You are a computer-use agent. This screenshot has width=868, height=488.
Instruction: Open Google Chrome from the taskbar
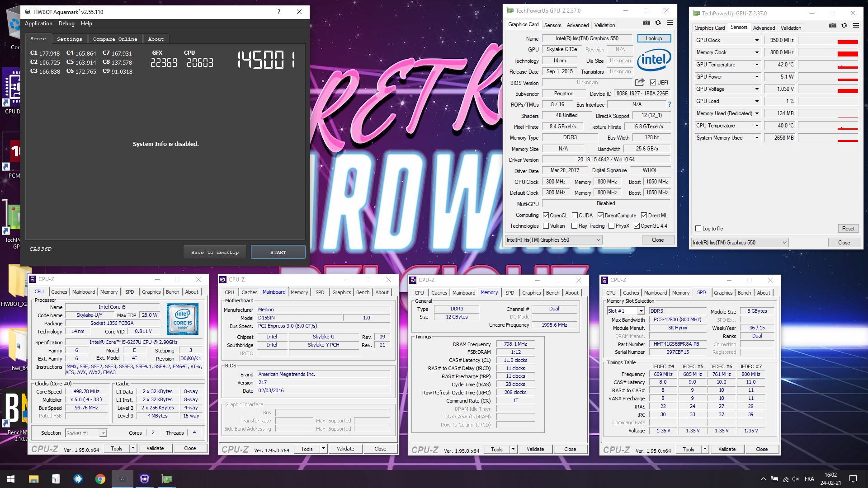coord(100,479)
